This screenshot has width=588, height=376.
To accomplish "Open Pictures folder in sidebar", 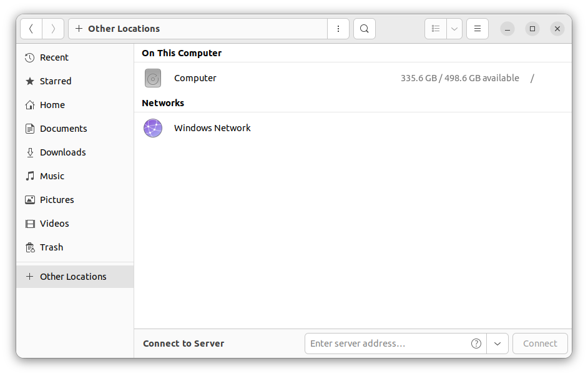I will click(x=75, y=200).
